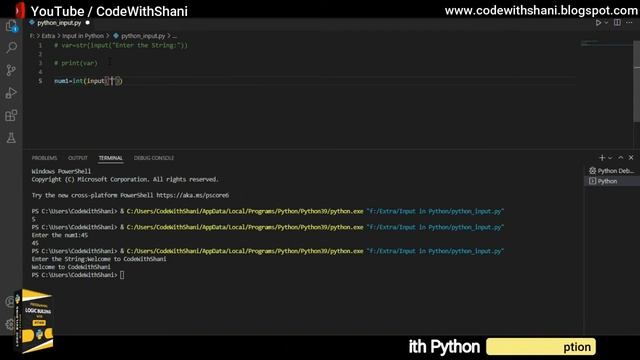
Task: Click commented line 1 var=str(input
Action: tap(121, 45)
